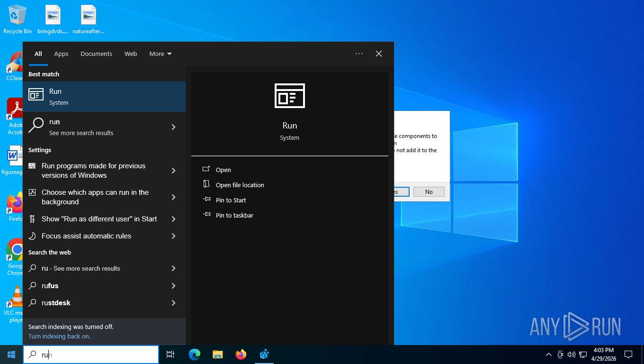Click the magnifier icon beside 'run' result
The image size is (644, 364).
click(x=36, y=126)
